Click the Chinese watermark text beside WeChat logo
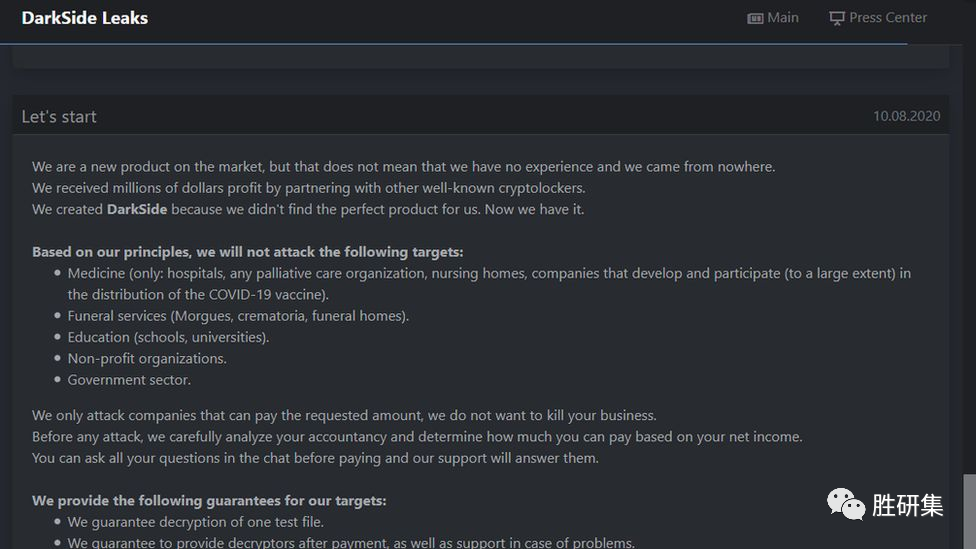 click(907, 505)
